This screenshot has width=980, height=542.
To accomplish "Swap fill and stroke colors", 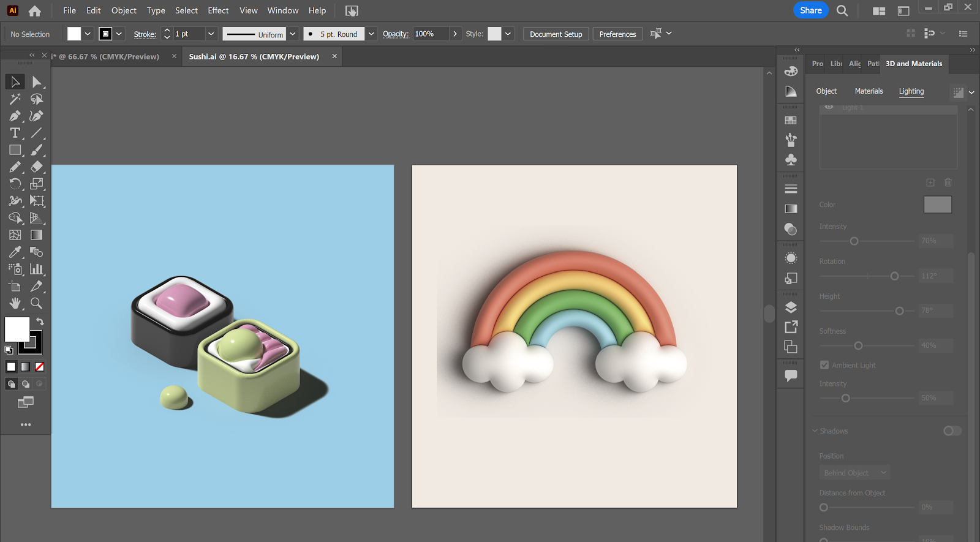I will pyautogui.click(x=40, y=322).
